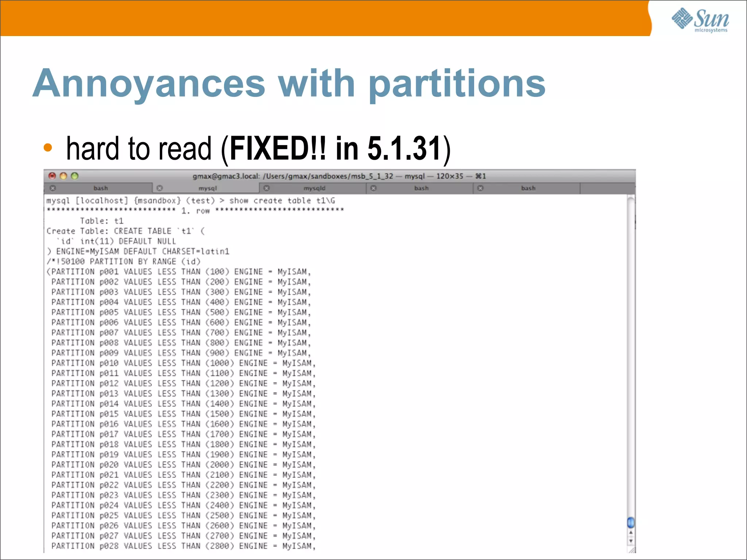The width and height of the screenshot is (747, 560).
Task: Click the PARTITION p005 line
Action: (x=181, y=312)
